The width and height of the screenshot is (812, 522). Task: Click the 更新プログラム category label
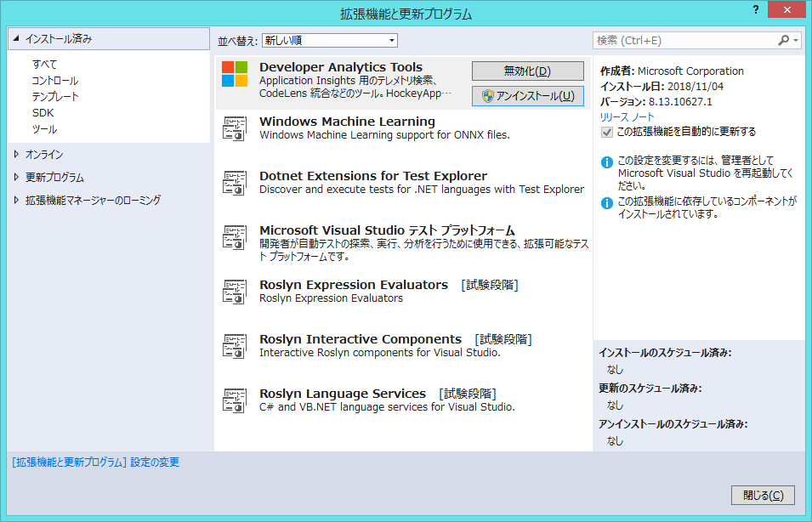(x=54, y=177)
